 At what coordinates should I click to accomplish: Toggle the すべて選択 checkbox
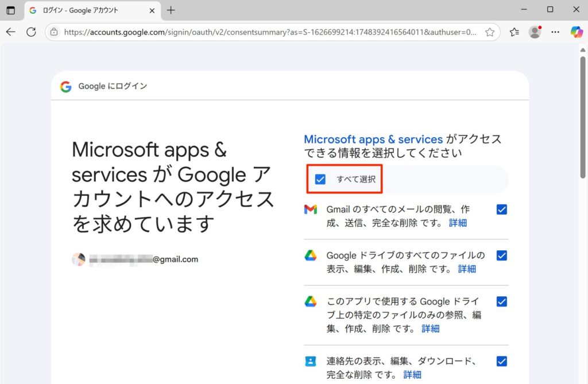click(320, 179)
